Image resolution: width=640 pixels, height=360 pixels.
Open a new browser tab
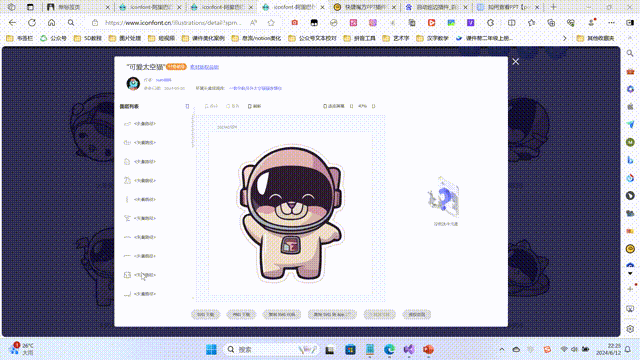(x=553, y=7)
